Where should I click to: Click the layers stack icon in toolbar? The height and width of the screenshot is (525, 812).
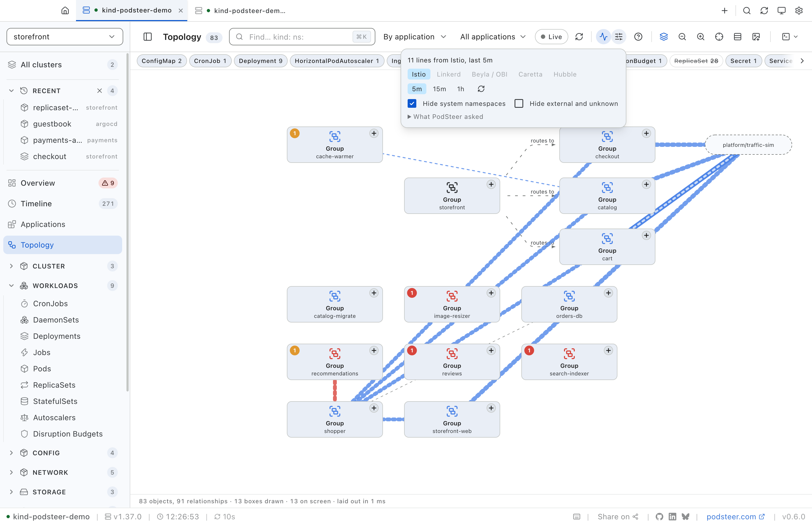coord(664,37)
